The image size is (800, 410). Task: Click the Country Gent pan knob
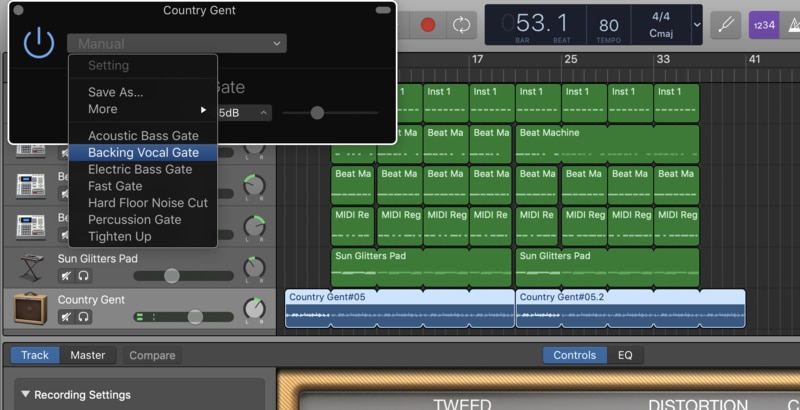tap(254, 309)
